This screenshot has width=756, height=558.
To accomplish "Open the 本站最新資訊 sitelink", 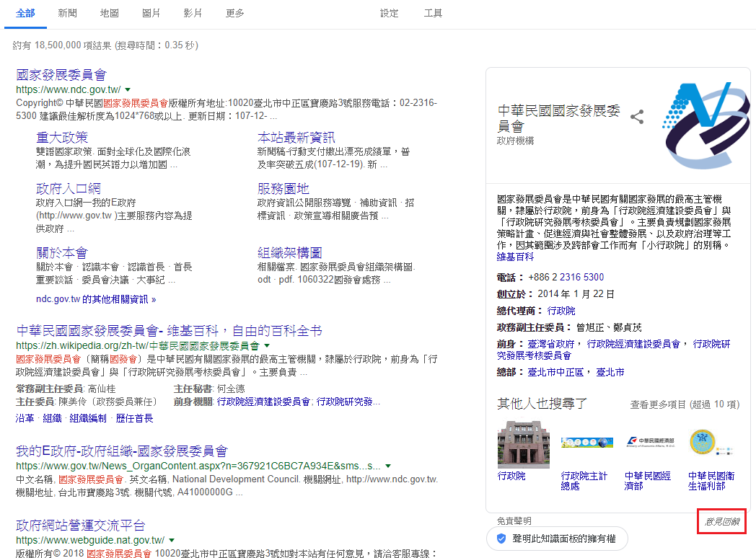I will 296,137.
